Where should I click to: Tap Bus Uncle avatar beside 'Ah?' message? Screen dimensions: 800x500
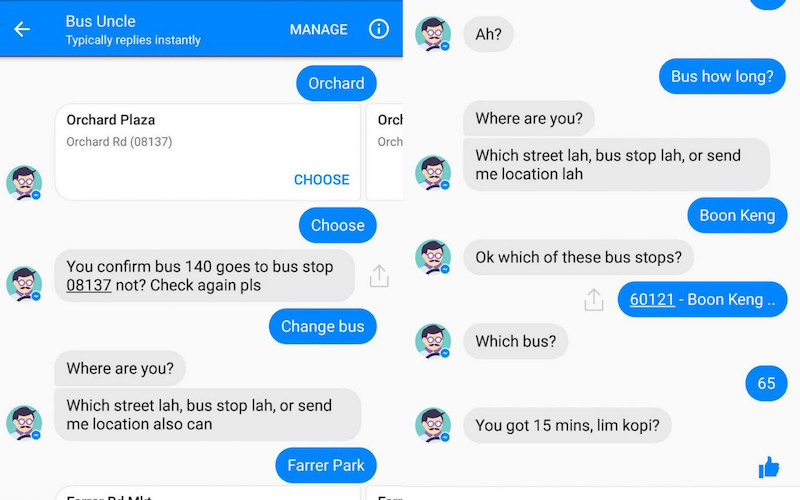click(x=432, y=35)
